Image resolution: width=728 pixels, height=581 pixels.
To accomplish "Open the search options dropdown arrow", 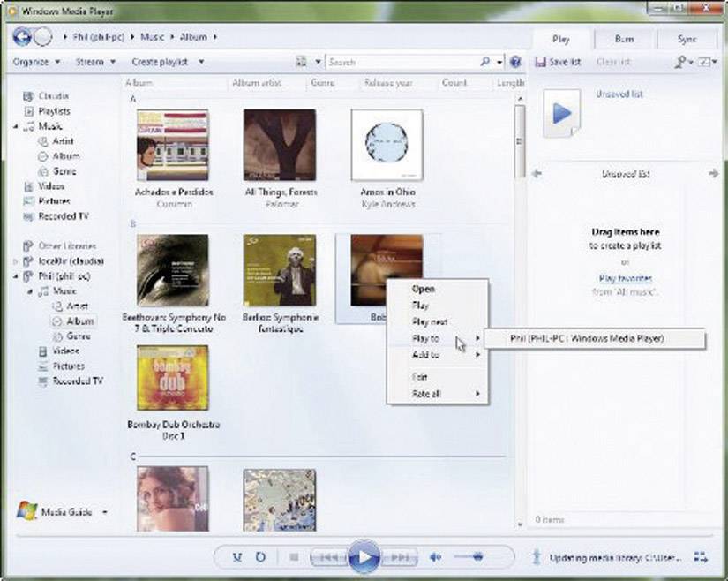I will click(499, 62).
